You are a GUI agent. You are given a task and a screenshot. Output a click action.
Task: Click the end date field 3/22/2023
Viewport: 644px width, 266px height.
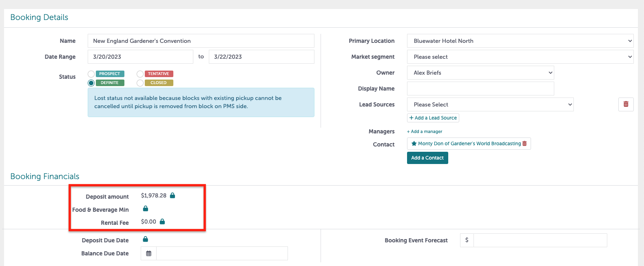point(261,57)
